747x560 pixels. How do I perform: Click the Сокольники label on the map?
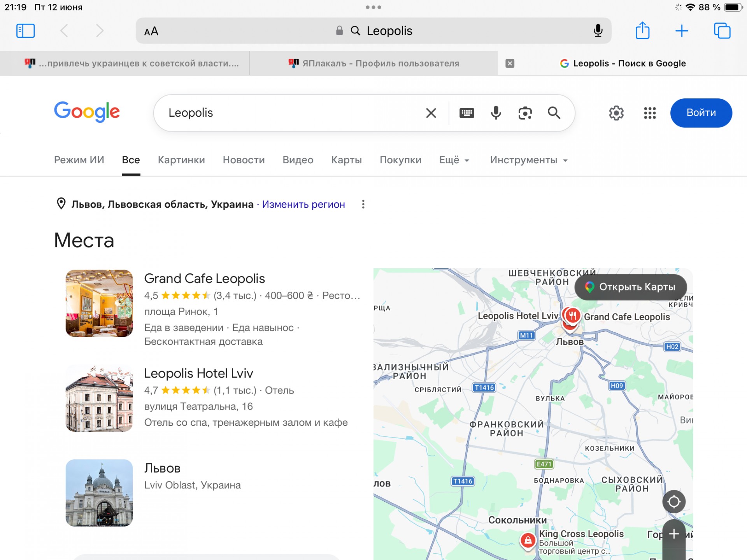click(x=517, y=520)
